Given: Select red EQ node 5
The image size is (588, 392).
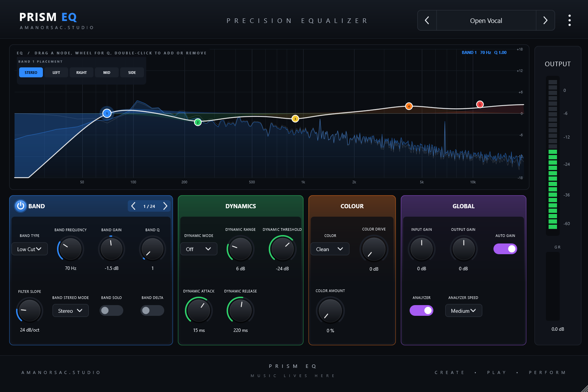Looking at the screenshot, I should pyautogui.click(x=480, y=104).
